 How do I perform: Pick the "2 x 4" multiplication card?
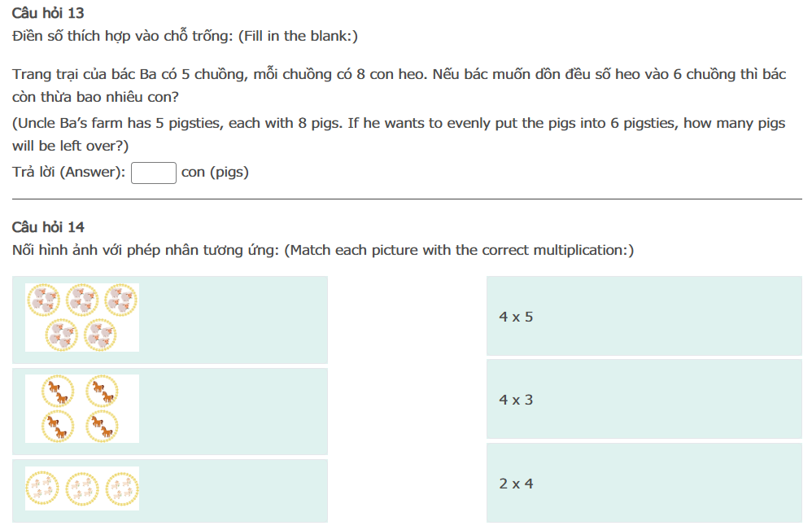click(644, 483)
